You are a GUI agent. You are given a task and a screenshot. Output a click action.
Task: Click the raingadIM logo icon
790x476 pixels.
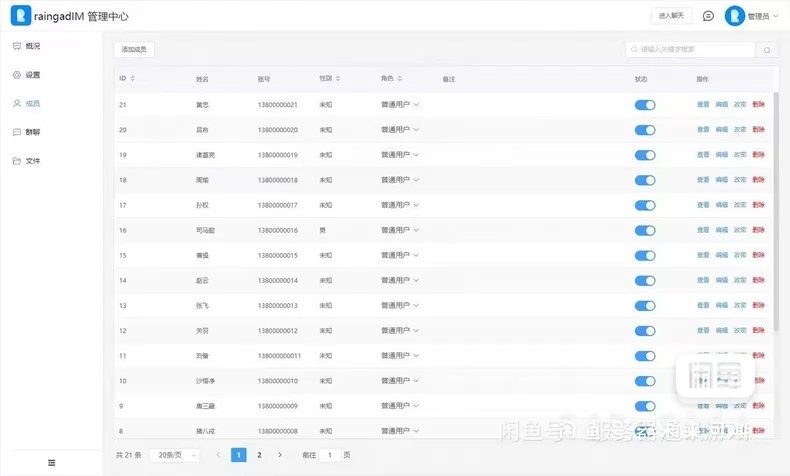21,16
